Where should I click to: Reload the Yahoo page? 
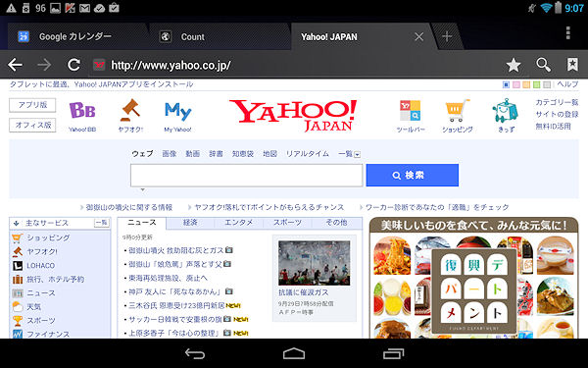[x=73, y=65]
